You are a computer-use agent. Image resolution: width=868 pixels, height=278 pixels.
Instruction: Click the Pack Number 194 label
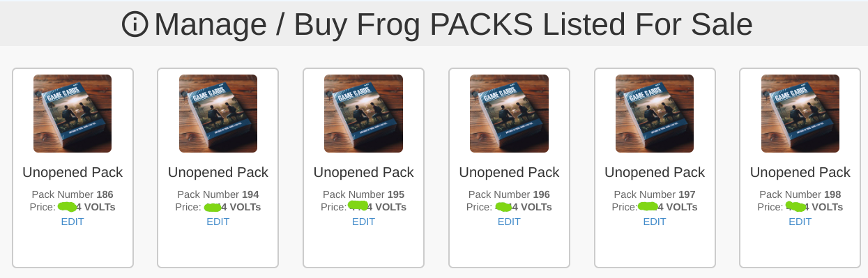click(x=218, y=194)
